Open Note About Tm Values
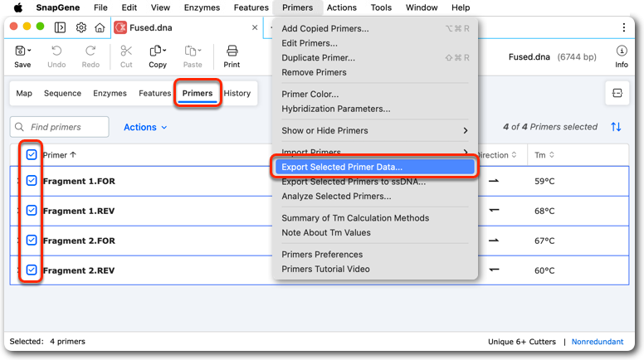The height and width of the screenshot is (360, 644). tap(375, 233)
